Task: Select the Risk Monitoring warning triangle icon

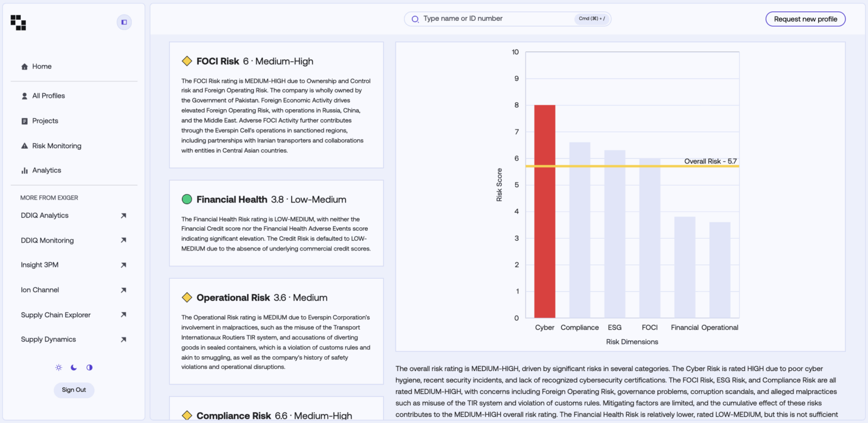Action: tap(24, 145)
